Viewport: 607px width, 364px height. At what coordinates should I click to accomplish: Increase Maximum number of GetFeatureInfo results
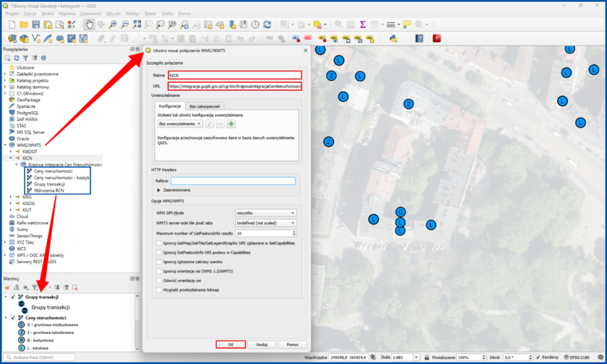coord(294,232)
